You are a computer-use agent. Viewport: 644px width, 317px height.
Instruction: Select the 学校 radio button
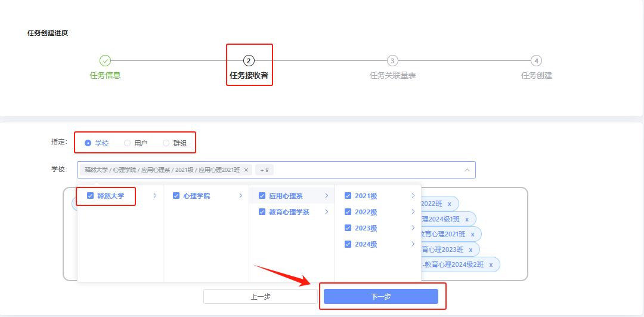88,143
